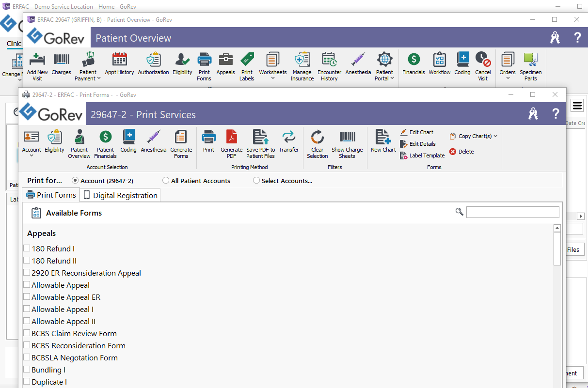
Task: Check BCBSLA Negotation Form
Action: pos(27,357)
